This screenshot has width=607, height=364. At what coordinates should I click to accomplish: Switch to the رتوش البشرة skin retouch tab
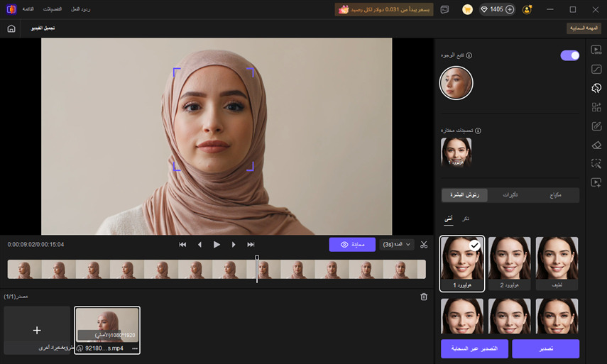point(464,195)
